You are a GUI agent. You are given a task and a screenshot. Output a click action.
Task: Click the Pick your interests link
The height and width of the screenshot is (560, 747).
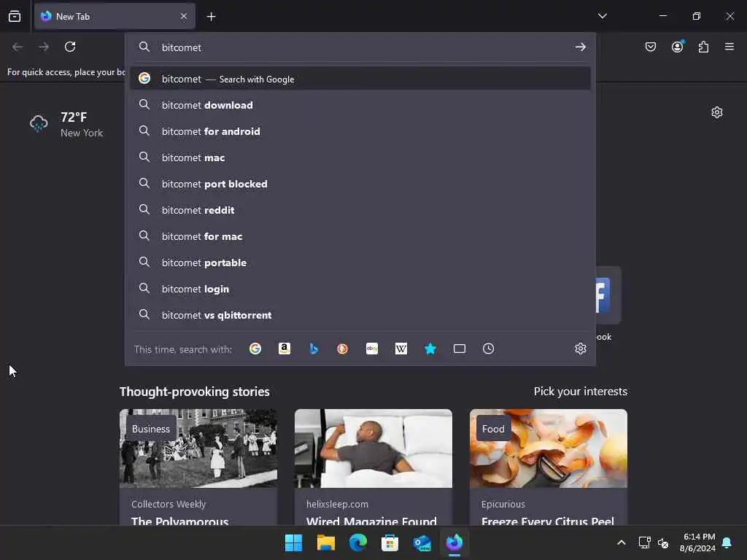580,392
